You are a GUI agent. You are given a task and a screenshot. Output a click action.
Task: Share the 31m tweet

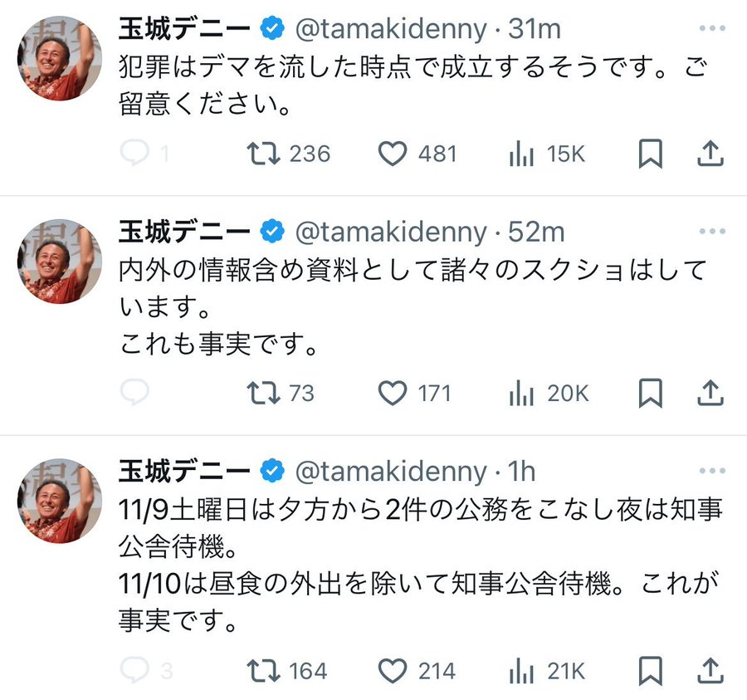(x=711, y=154)
